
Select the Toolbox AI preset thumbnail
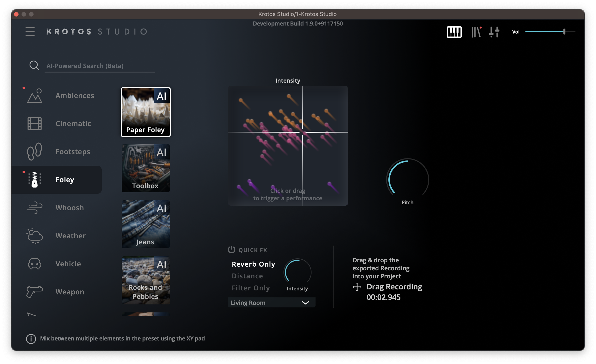(x=145, y=168)
